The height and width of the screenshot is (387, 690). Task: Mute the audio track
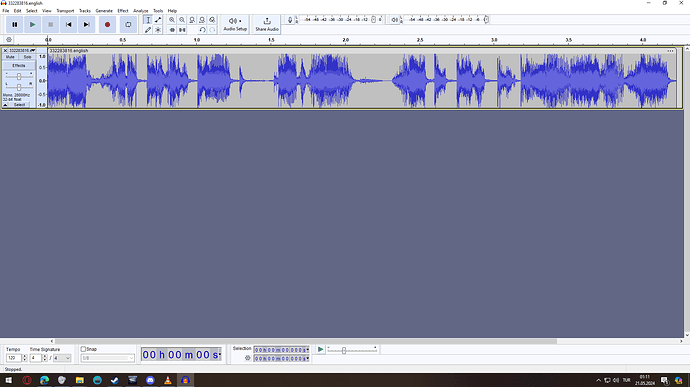pos(10,57)
